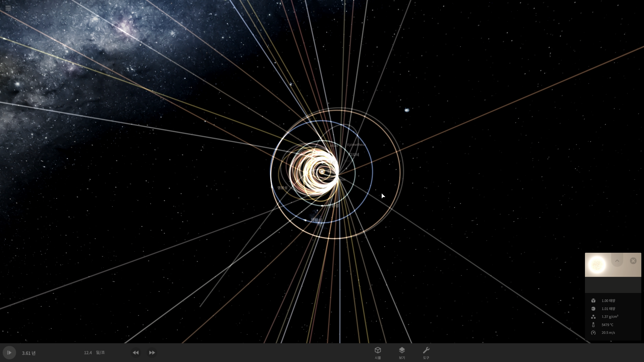
Task: Expand the Sun info panel chevron
Action: tap(617, 261)
